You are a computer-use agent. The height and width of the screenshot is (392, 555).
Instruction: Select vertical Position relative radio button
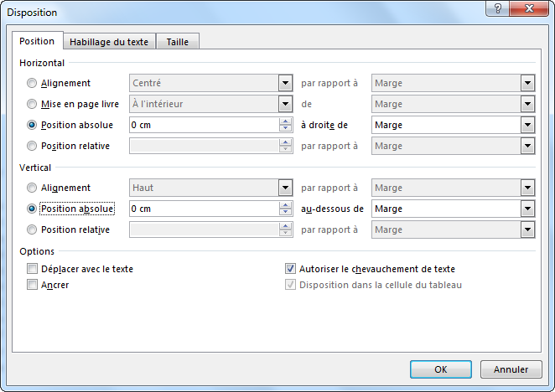point(33,230)
